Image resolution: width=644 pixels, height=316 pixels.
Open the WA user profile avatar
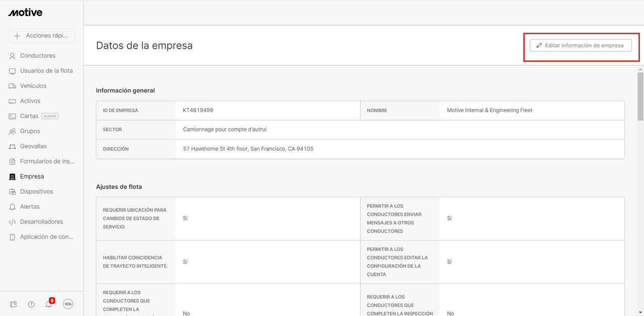tap(68, 304)
